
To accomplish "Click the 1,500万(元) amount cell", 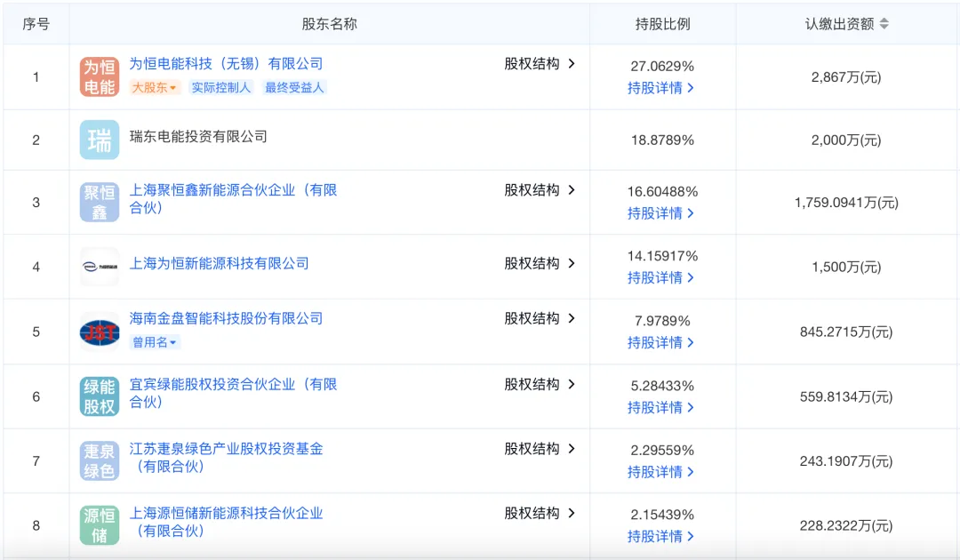I will 846,267.
